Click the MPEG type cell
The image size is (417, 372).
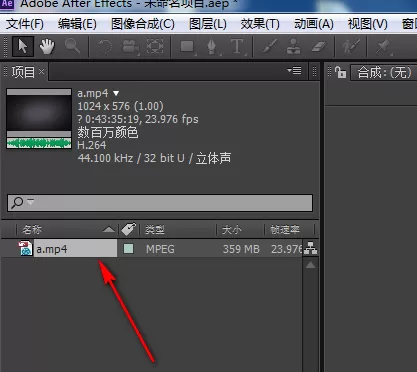[160, 249]
